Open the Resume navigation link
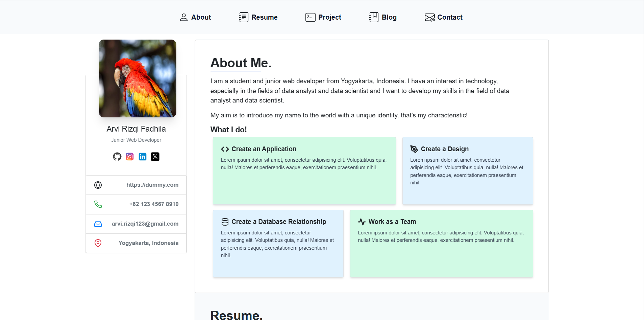The image size is (644, 320). pyautogui.click(x=258, y=17)
